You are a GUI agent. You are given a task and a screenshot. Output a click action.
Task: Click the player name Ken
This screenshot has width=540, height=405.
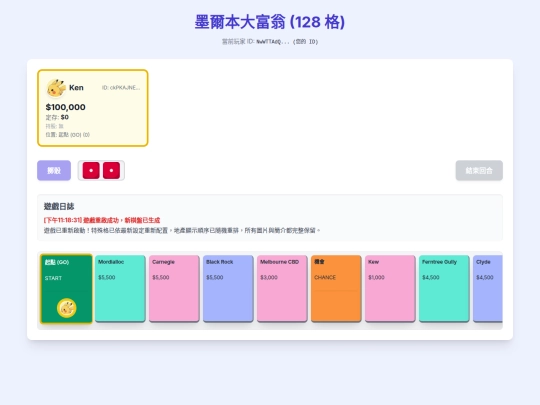coord(76,88)
